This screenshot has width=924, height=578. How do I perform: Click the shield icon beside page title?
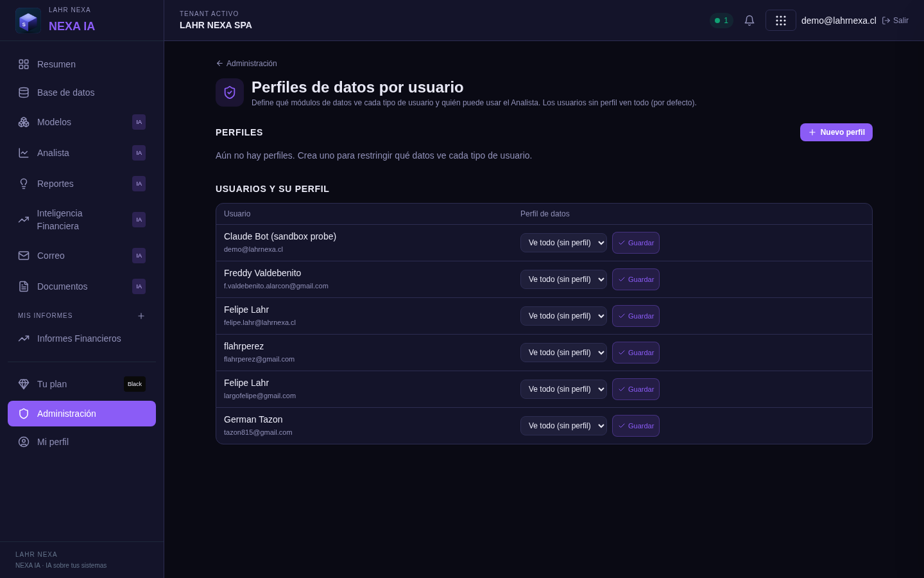(230, 92)
